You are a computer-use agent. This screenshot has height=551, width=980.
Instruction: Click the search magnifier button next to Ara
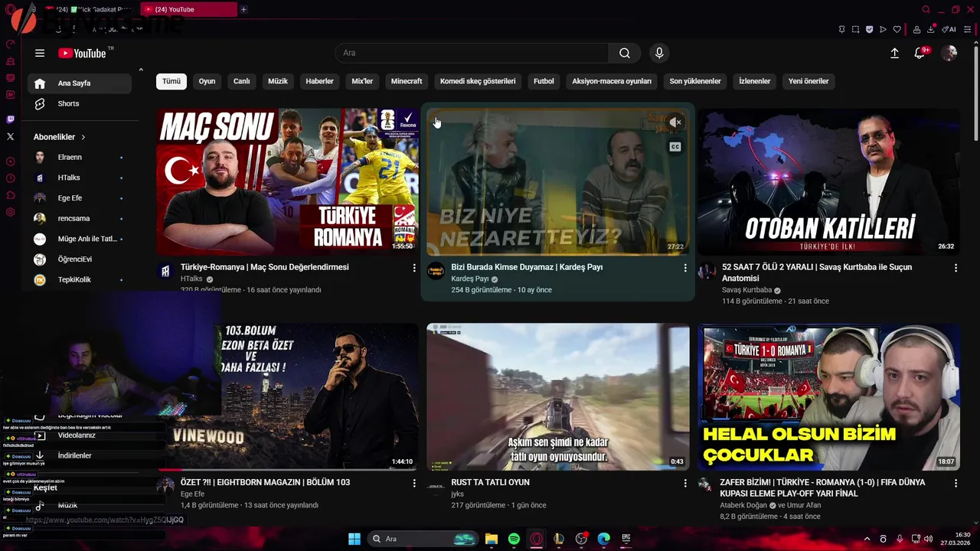tap(625, 53)
